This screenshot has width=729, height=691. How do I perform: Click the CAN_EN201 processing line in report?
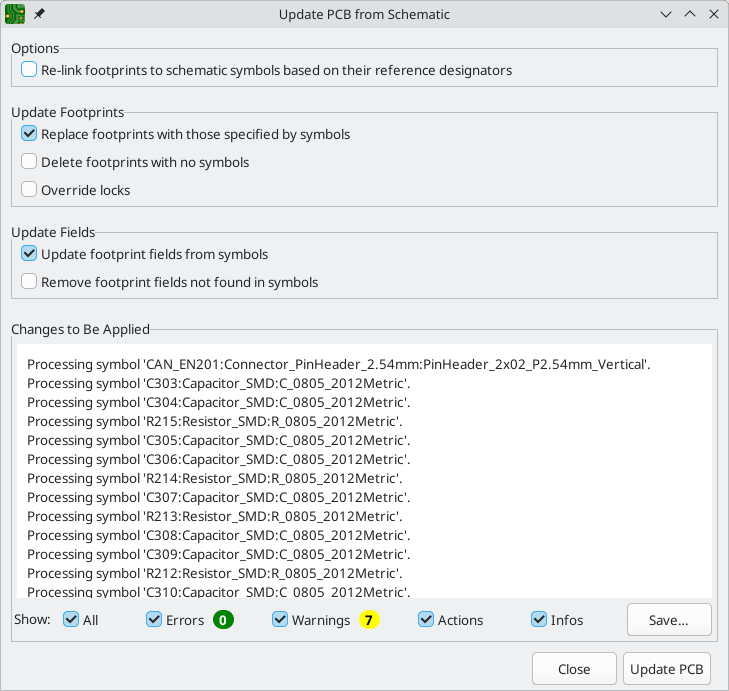[x=339, y=364]
